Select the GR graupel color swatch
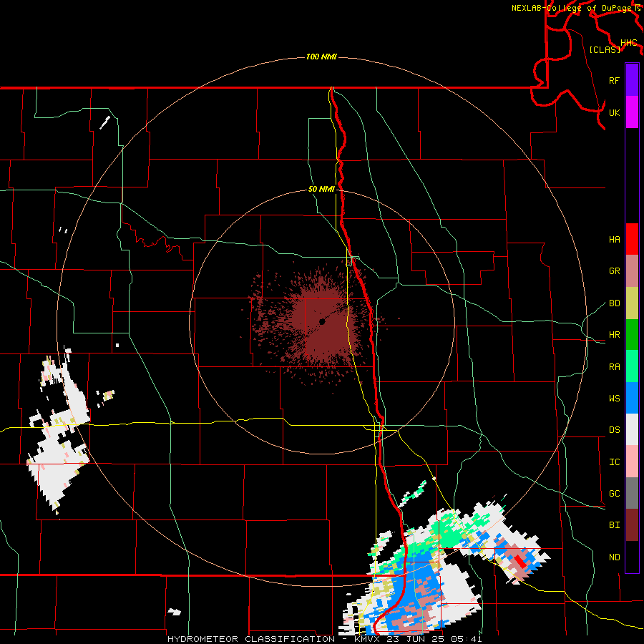 pyautogui.click(x=632, y=270)
